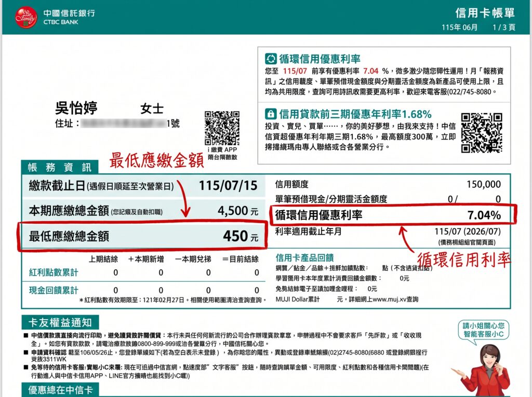Click the value 115/07 (2026/07)
The image size is (532, 397).
coord(468,231)
